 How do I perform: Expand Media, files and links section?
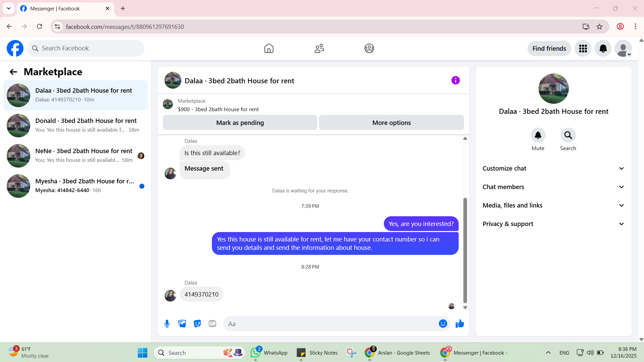coord(553,206)
